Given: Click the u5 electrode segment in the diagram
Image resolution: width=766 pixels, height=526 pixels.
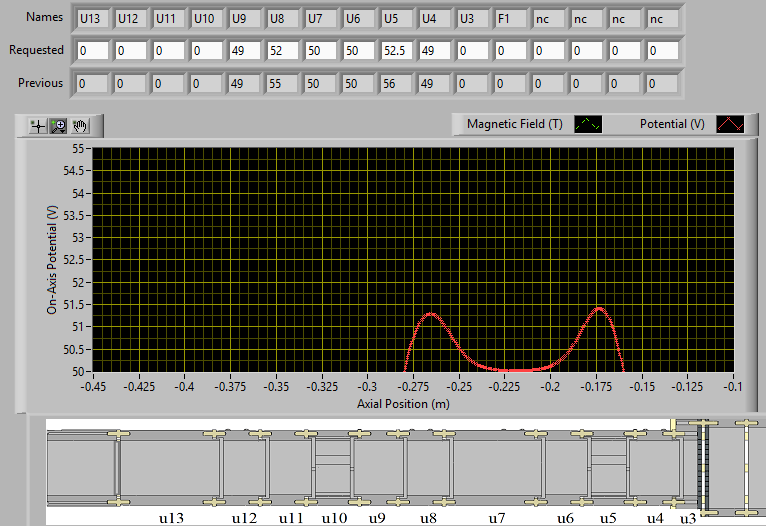Looking at the screenshot, I should (x=608, y=468).
